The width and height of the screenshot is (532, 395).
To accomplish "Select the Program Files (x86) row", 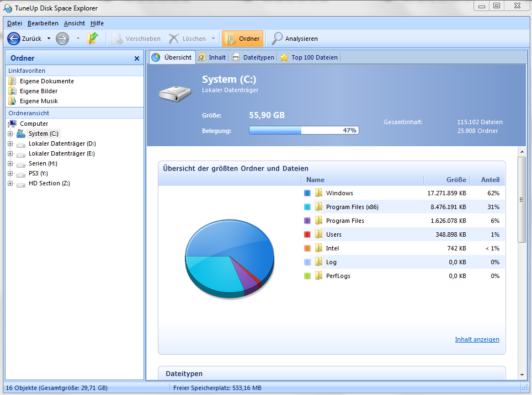I will [403, 207].
